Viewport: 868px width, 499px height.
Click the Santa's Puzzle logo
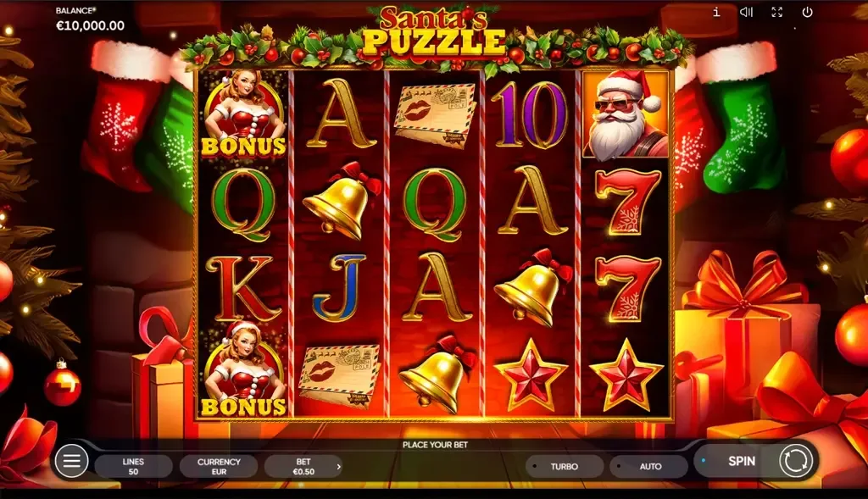click(x=435, y=32)
